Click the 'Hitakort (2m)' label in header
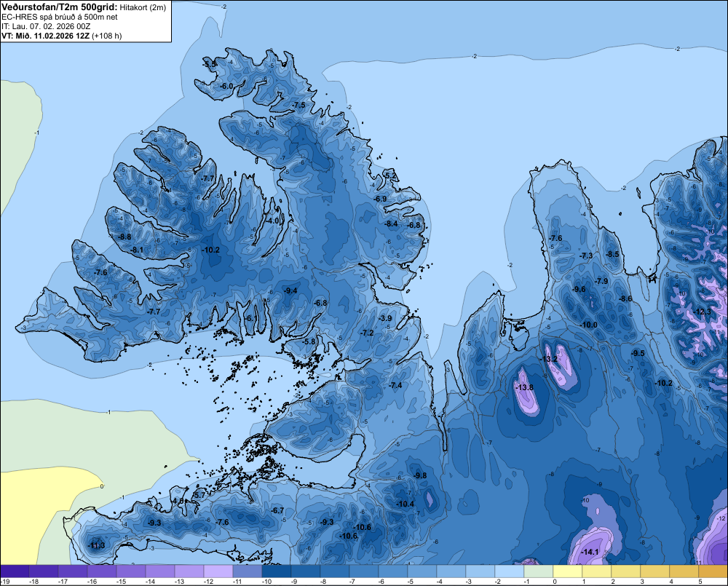The image size is (728, 586). pyautogui.click(x=143, y=7)
